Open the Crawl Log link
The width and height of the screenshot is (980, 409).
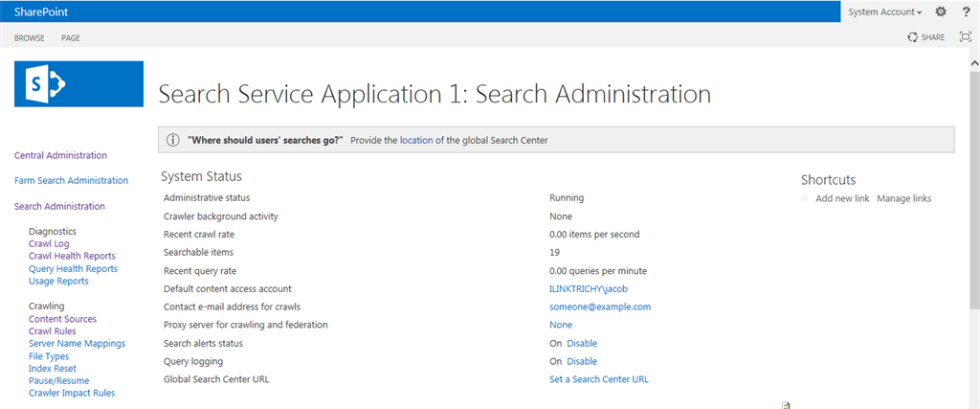(x=49, y=244)
